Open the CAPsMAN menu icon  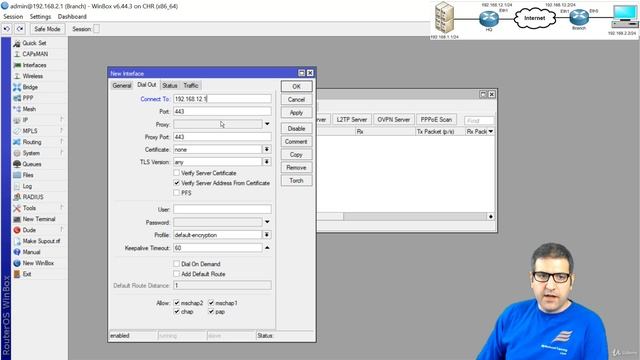tap(17, 54)
